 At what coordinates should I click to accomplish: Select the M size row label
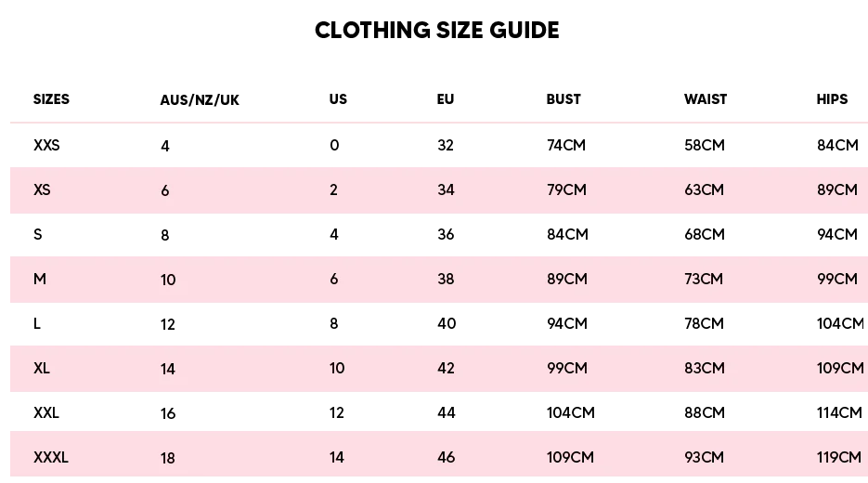[40, 280]
